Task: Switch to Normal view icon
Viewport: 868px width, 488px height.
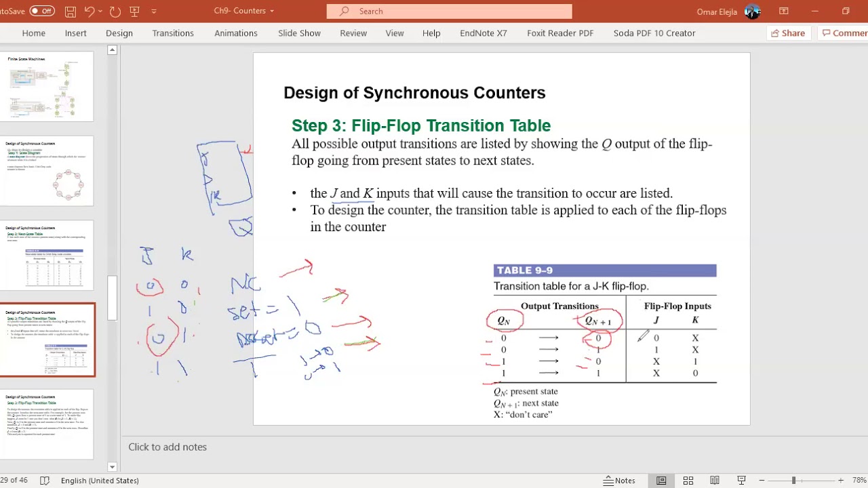Action: pyautogui.click(x=661, y=480)
